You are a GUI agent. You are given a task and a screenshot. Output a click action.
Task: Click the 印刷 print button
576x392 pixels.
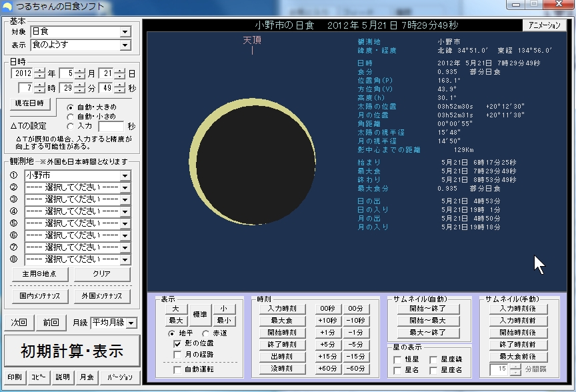[x=15, y=377]
